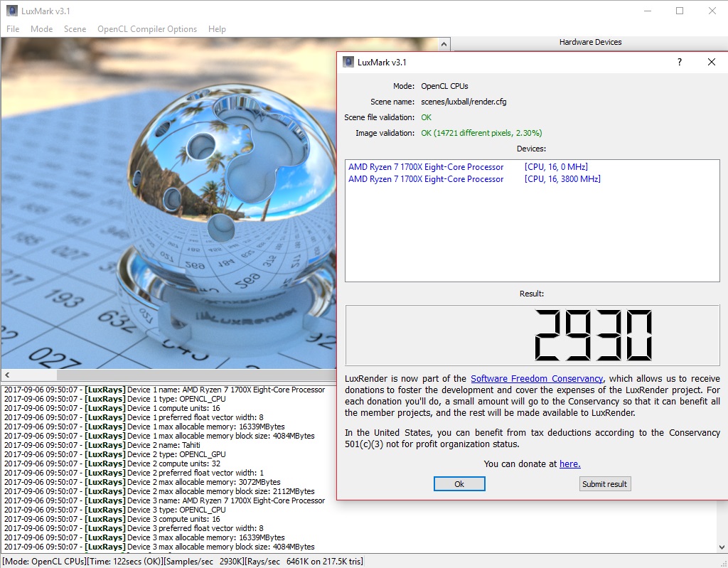The width and height of the screenshot is (728, 568).
Task: Click the question mark help button in the dialog
Action: [x=680, y=62]
